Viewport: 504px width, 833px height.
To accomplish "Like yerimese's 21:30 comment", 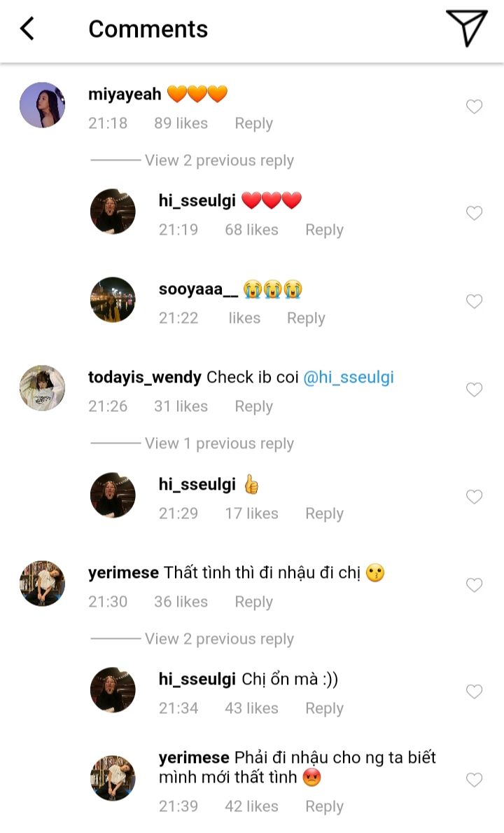I will [x=474, y=585].
